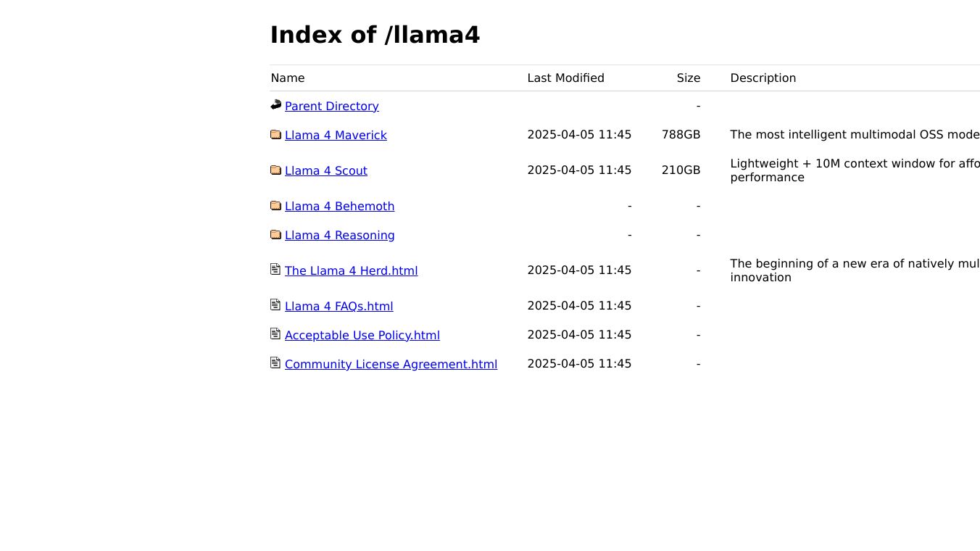Click file icon beside Community License Agreement.html

click(275, 362)
